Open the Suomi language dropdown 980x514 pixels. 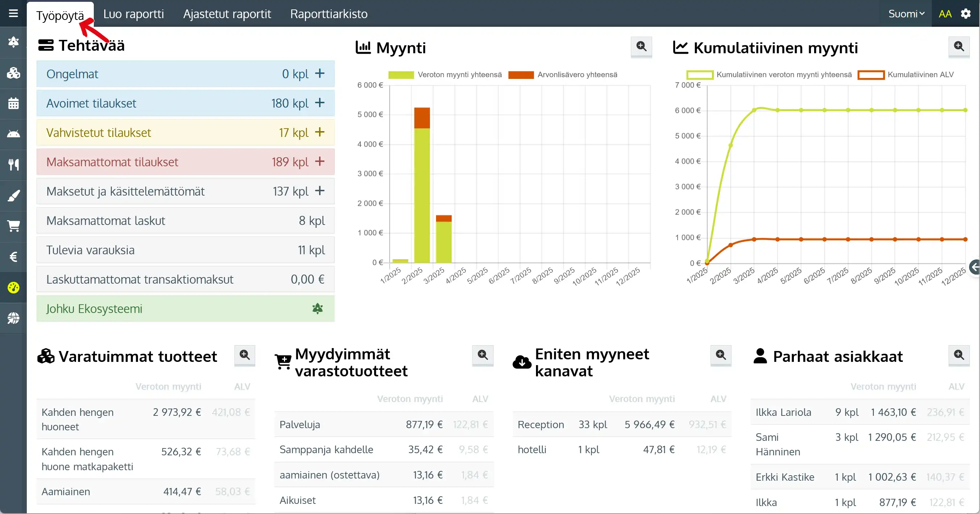pos(906,14)
